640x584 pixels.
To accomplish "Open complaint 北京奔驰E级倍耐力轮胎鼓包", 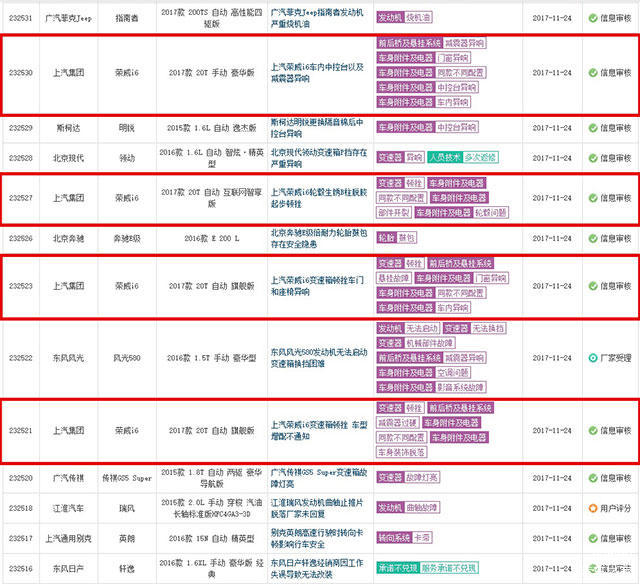I will 319,238.
